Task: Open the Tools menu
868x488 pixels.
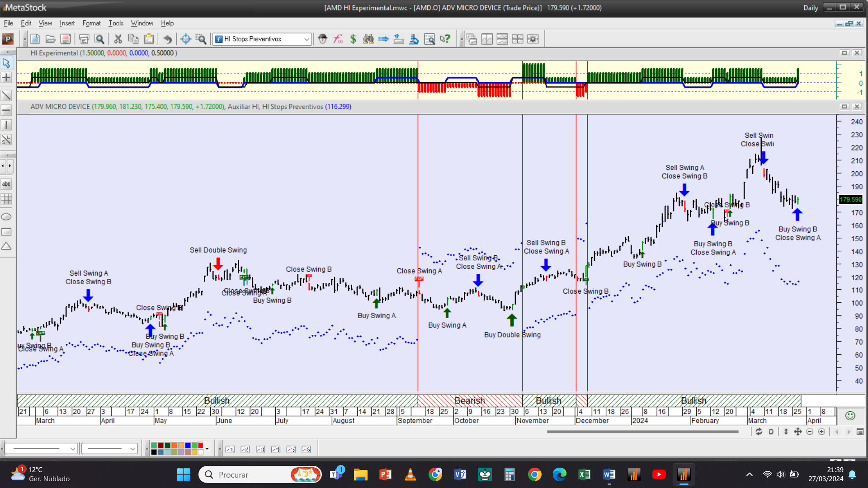Action: 116,23
